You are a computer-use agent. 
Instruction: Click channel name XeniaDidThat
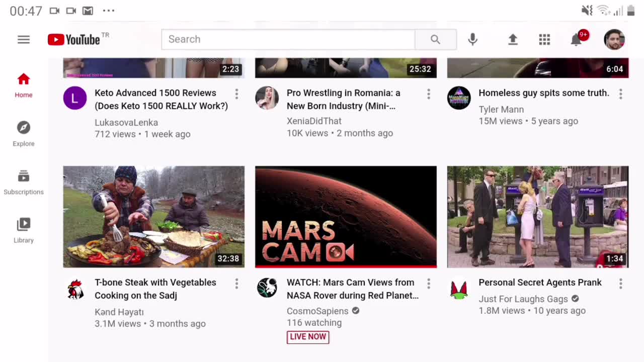pos(314,121)
